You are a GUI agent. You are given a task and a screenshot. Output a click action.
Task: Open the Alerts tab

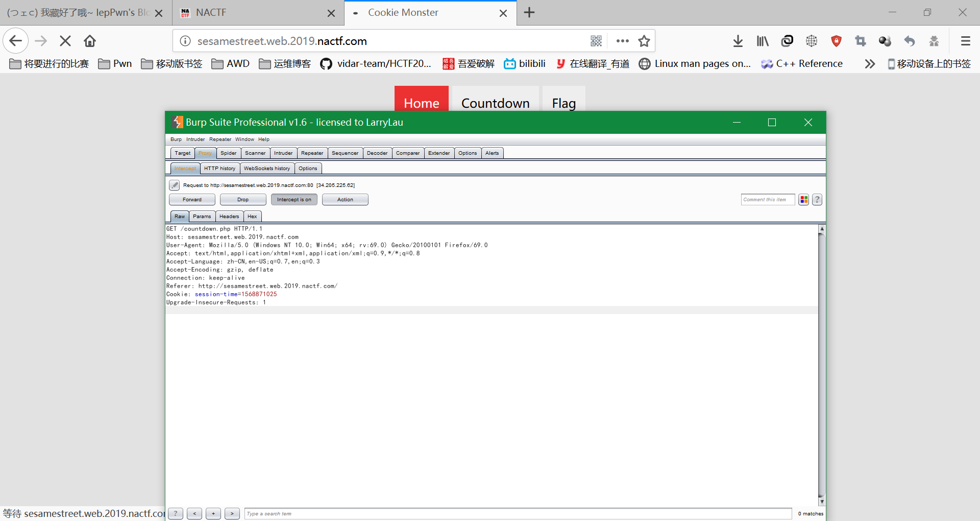coord(492,153)
